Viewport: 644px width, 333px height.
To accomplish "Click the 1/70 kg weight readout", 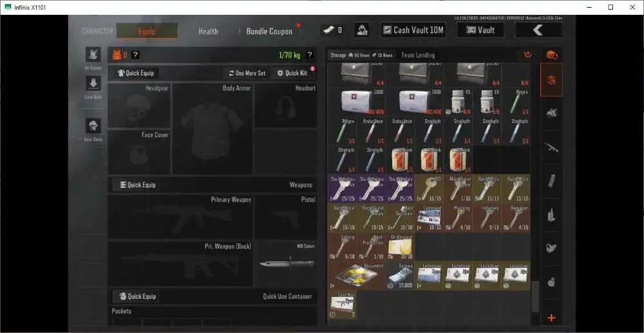I will tap(290, 55).
